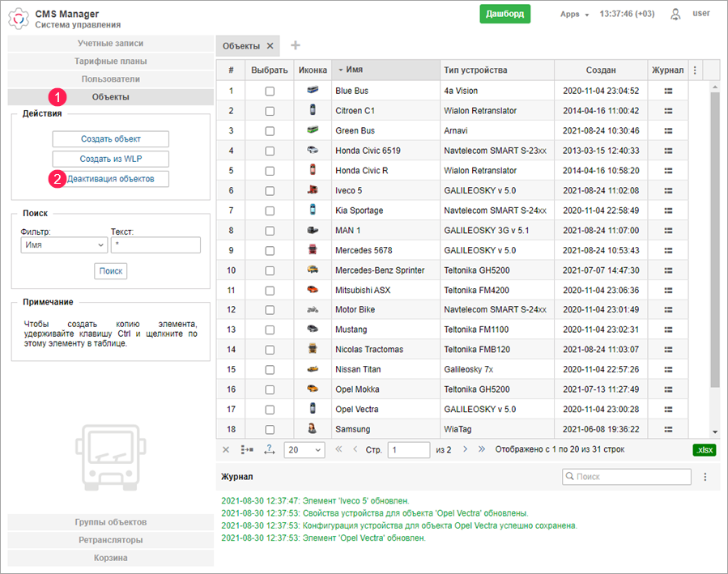This screenshot has height=574, width=728.
Task: Select the checkbox for Citroen C1
Action: (270, 111)
